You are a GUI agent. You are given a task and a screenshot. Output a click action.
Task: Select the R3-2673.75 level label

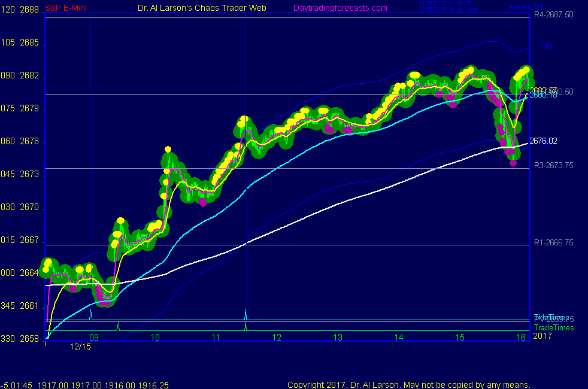(553, 165)
